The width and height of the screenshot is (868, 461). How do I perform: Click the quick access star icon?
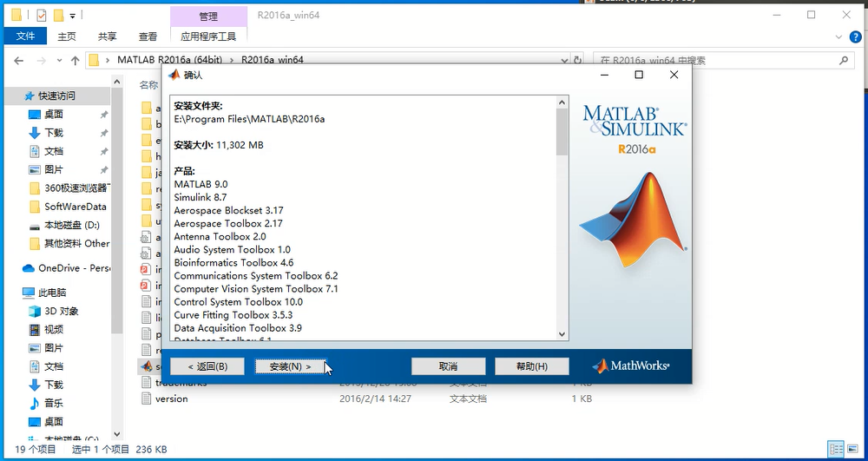pyautogui.click(x=30, y=95)
